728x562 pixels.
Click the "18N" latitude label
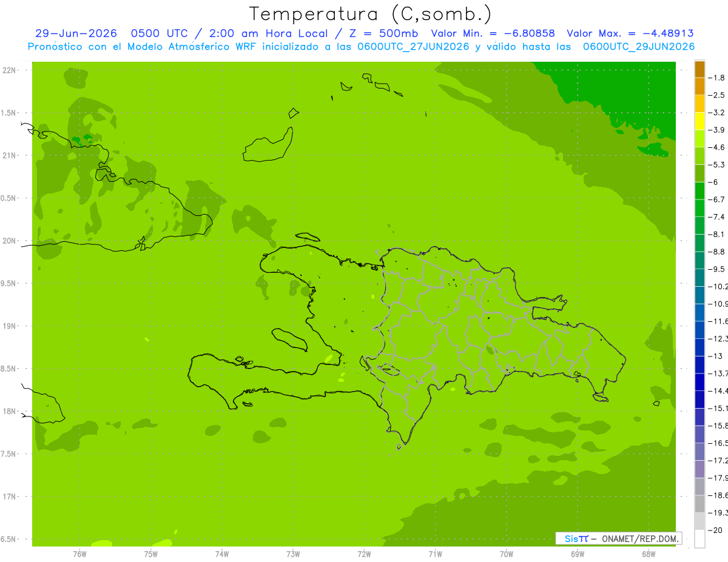pos(8,411)
